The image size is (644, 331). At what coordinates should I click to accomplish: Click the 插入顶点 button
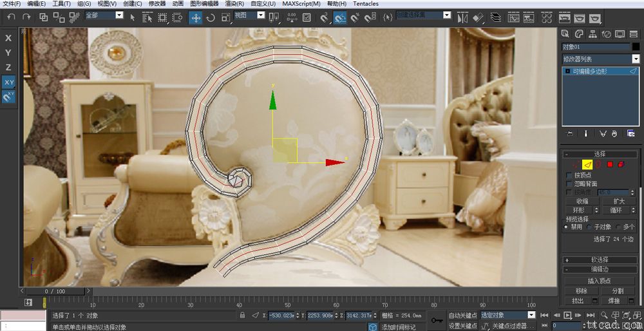click(x=599, y=281)
